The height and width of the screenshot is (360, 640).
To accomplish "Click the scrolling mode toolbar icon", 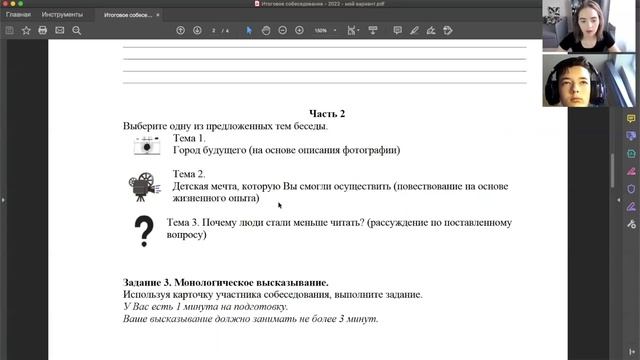I will (373, 31).
